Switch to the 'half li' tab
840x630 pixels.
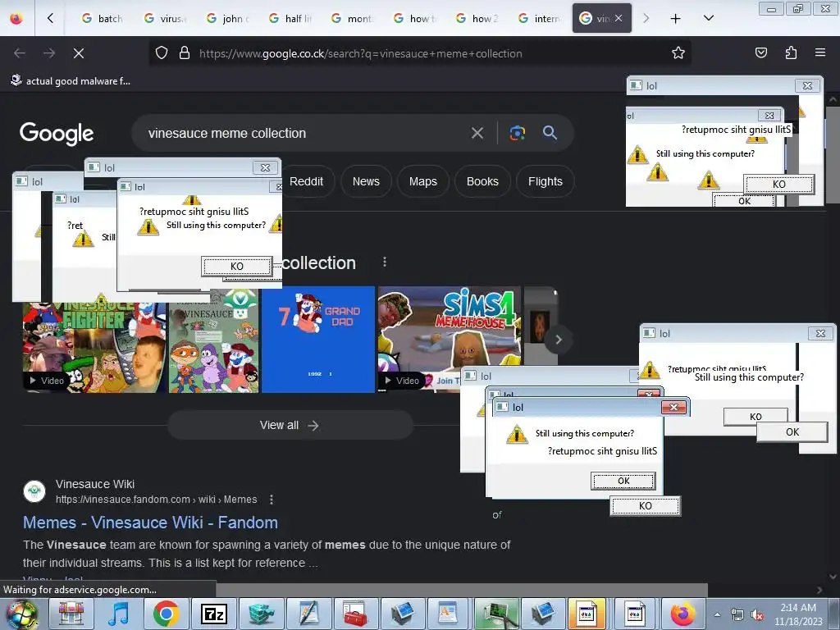pos(290,19)
